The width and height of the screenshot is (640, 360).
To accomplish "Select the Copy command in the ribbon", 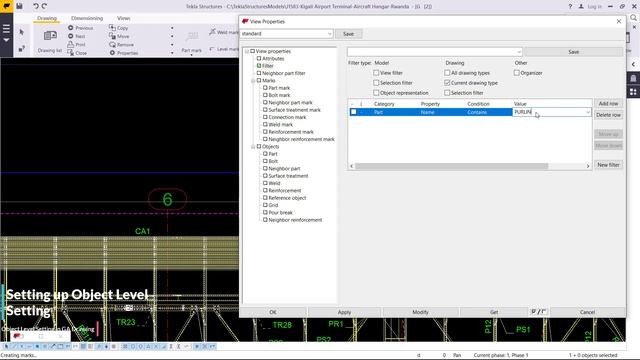I will tap(119, 28).
